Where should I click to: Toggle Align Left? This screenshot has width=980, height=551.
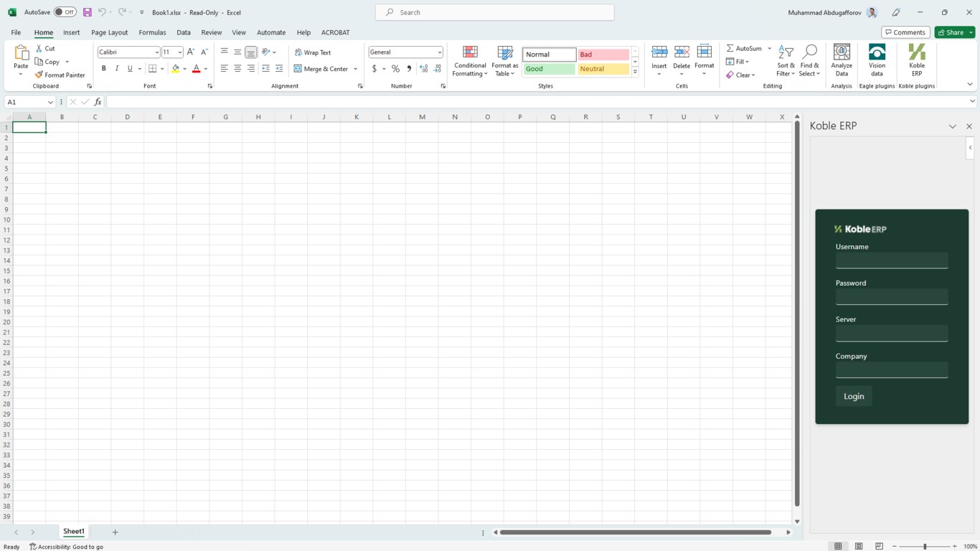[225, 69]
